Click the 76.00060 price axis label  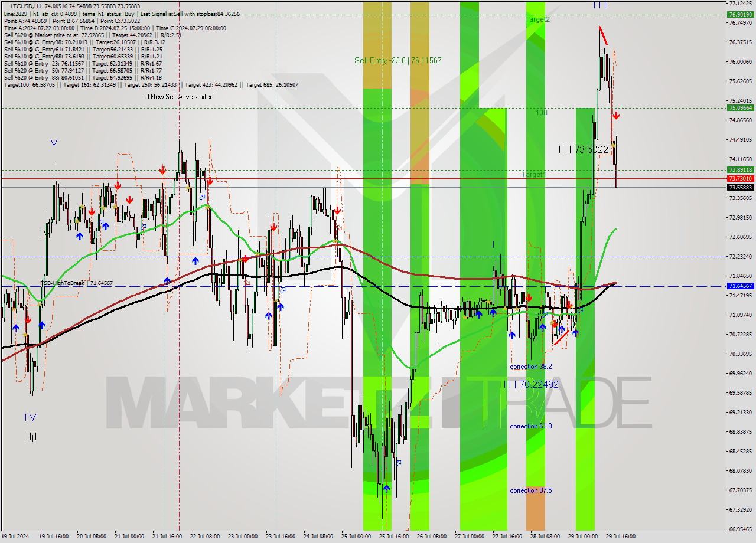click(740, 61)
